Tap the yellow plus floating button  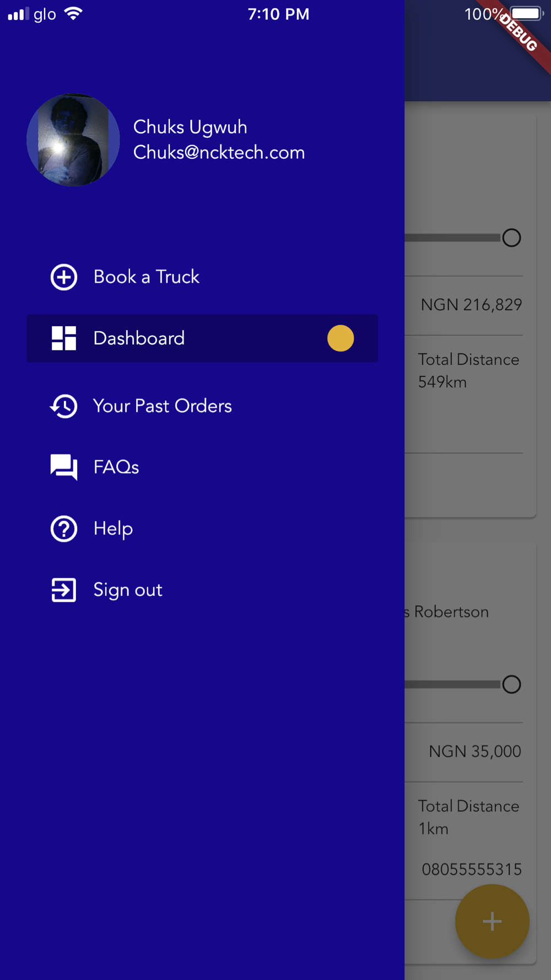point(492,921)
